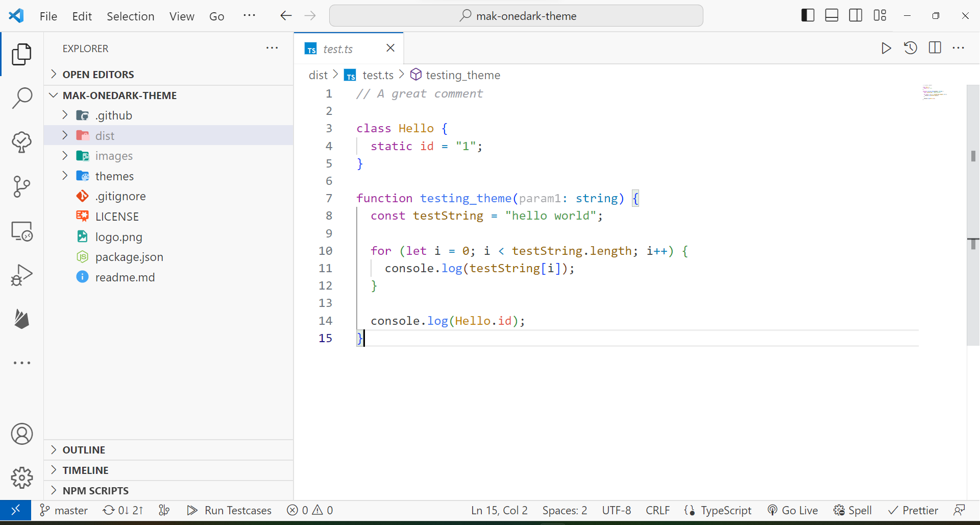Image resolution: width=980 pixels, height=525 pixels.
Task: Open Run and Debug view
Action: (21, 275)
